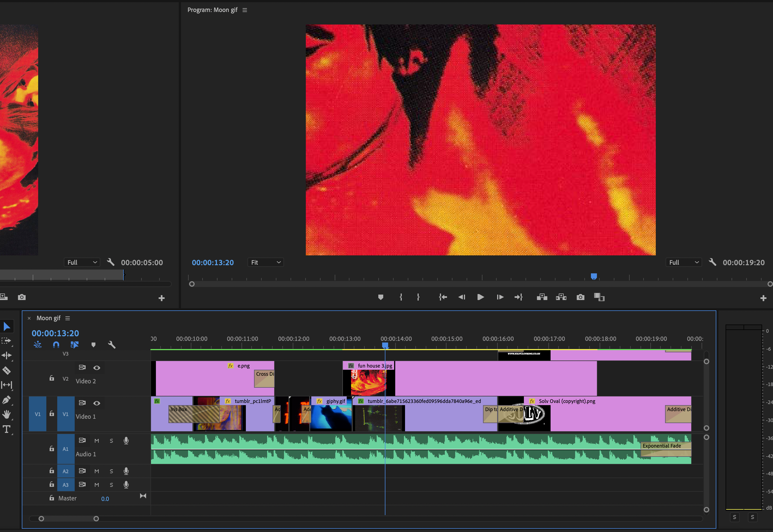The width and height of the screenshot is (773, 532).
Task: Hide Video 2 track output eye
Action: point(97,368)
